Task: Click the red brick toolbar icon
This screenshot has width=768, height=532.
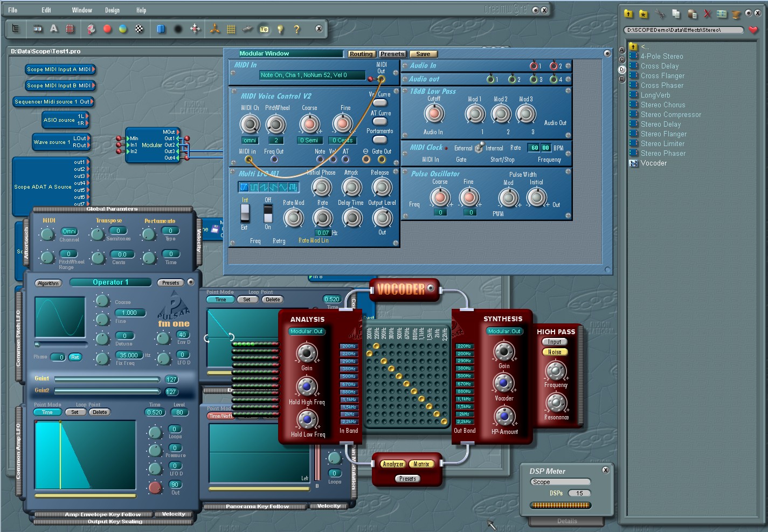Action: coord(70,29)
